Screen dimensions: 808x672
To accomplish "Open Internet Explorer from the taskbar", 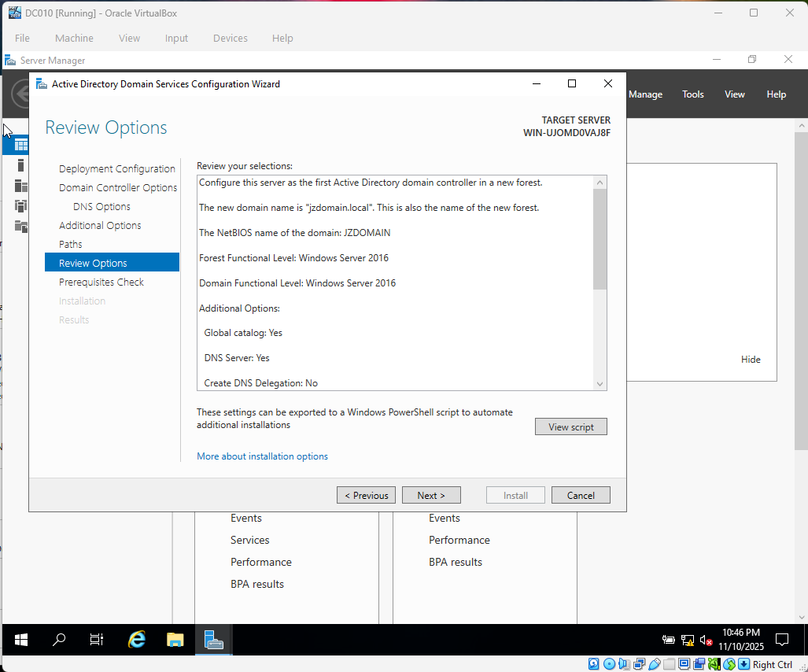I will [137, 640].
